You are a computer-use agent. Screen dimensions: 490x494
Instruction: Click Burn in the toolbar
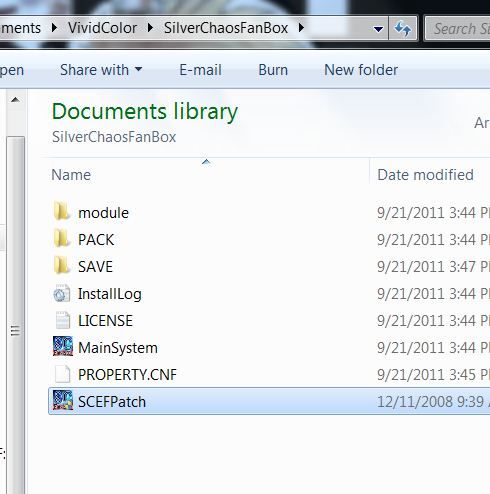pos(273,70)
